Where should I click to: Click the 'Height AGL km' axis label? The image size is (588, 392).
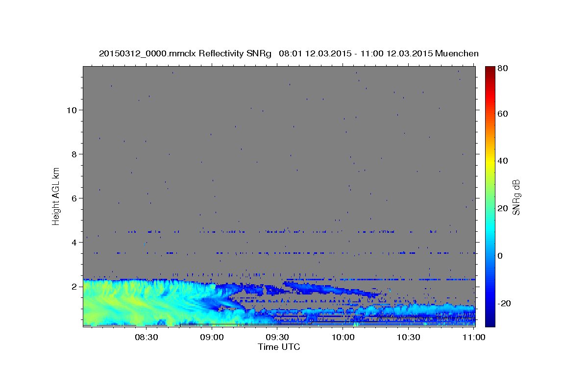click(x=56, y=196)
